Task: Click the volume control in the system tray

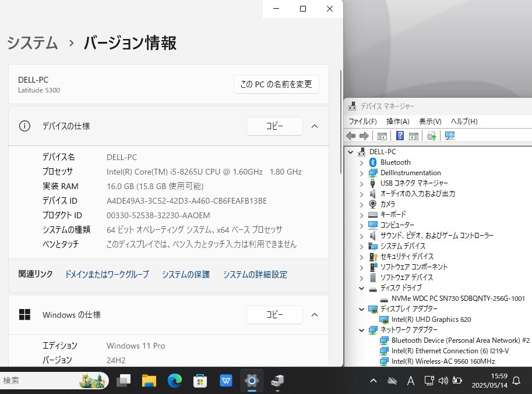Action: 445,381
